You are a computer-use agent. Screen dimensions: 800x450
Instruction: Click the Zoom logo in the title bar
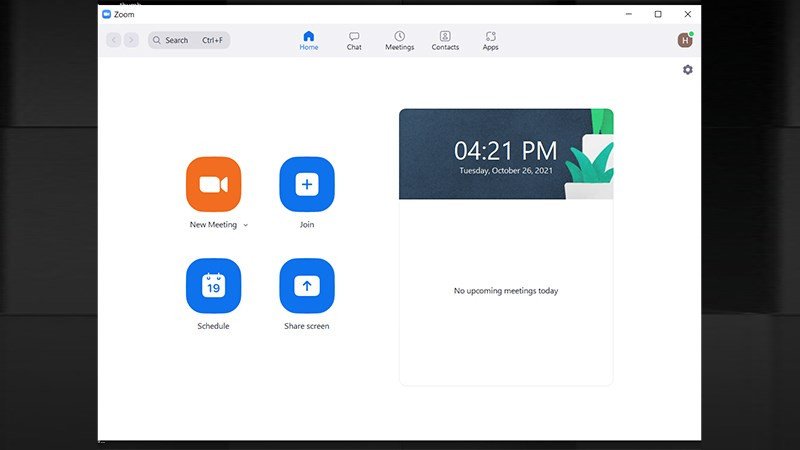point(107,14)
